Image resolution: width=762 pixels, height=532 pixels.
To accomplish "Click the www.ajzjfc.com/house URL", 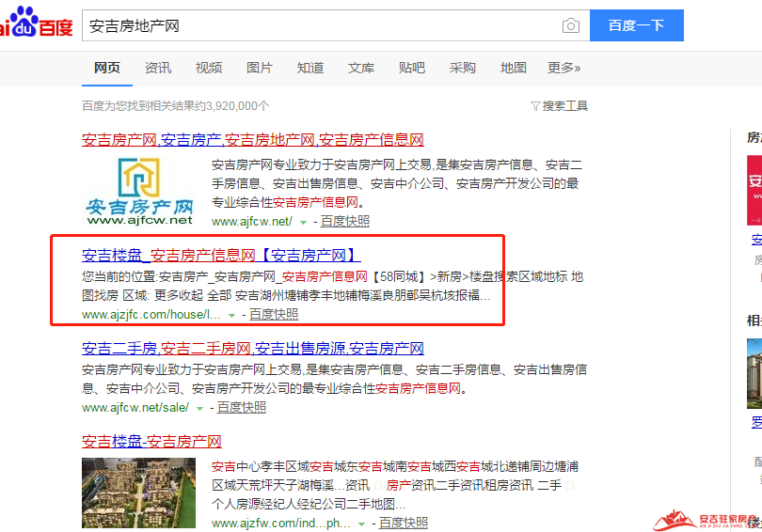I will pyautogui.click(x=151, y=315).
